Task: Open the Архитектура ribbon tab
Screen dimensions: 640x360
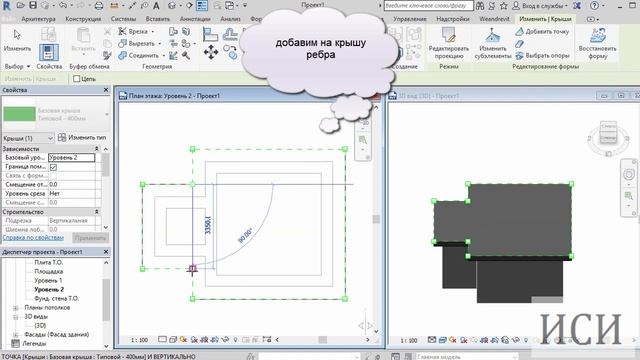Action: tap(38, 19)
